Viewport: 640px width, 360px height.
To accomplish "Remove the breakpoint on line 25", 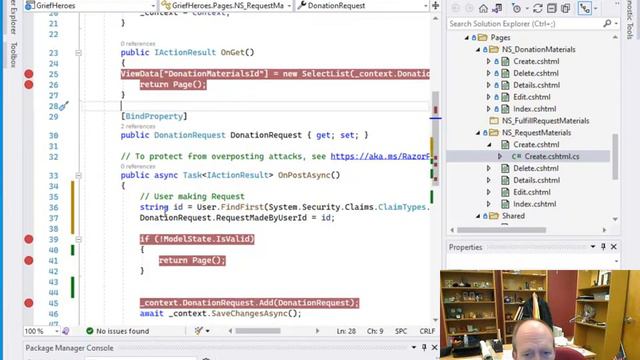I will click(29, 74).
